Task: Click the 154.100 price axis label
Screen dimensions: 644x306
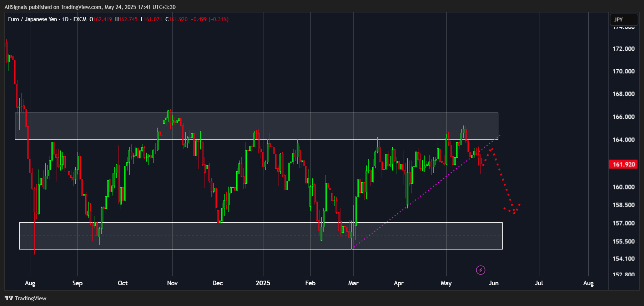Action: click(x=623, y=258)
